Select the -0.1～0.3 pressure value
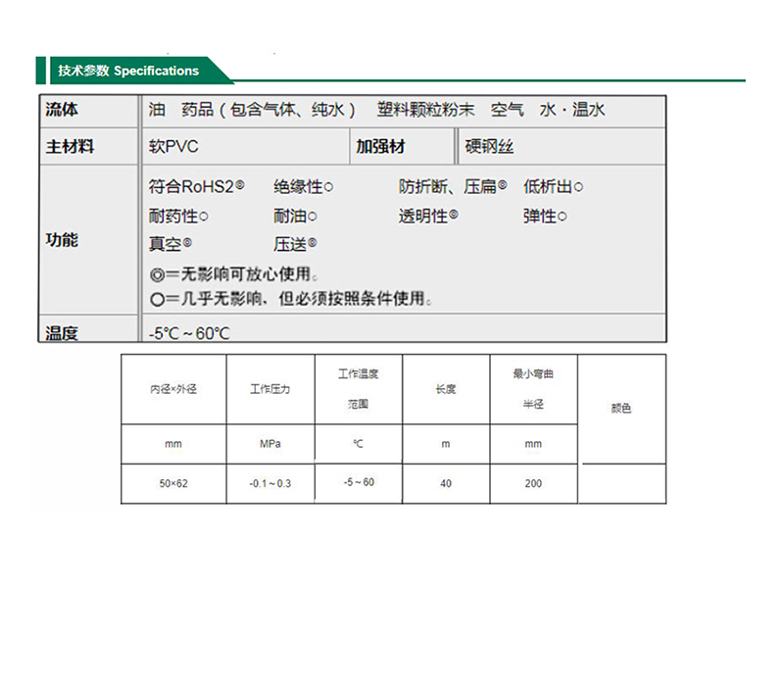 [270, 483]
